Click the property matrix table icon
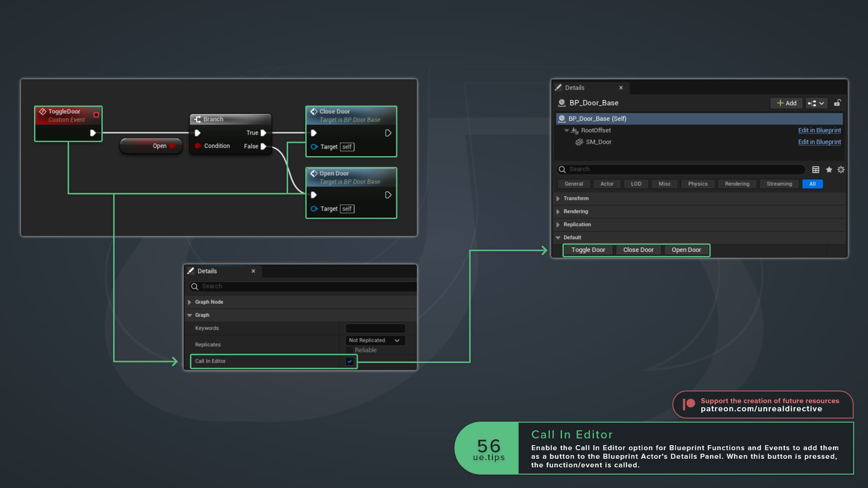 coord(816,169)
